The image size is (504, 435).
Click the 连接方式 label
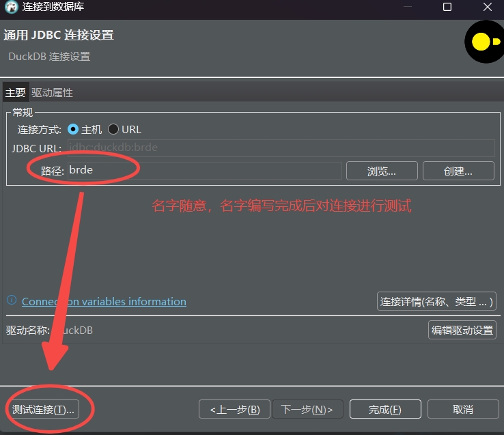coord(39,130)
